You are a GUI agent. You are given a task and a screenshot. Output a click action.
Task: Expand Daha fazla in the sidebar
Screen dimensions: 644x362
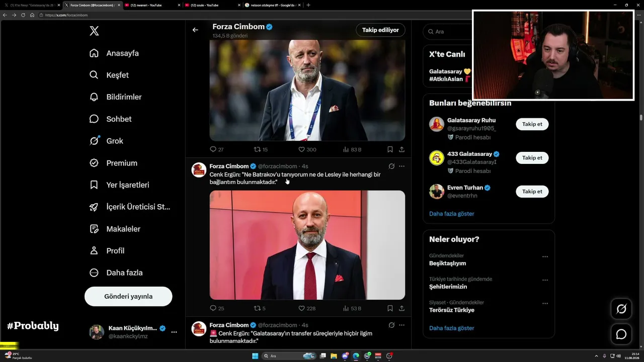[x=116, y=273]
